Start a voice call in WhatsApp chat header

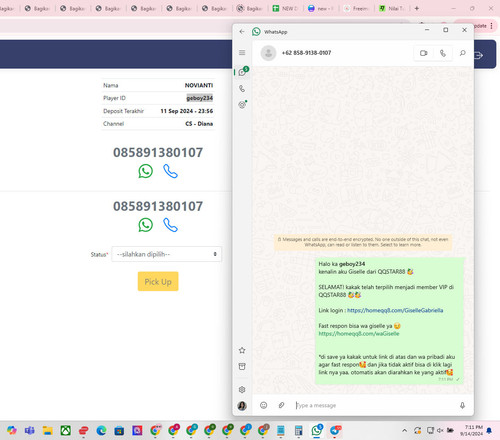point(443,53)
